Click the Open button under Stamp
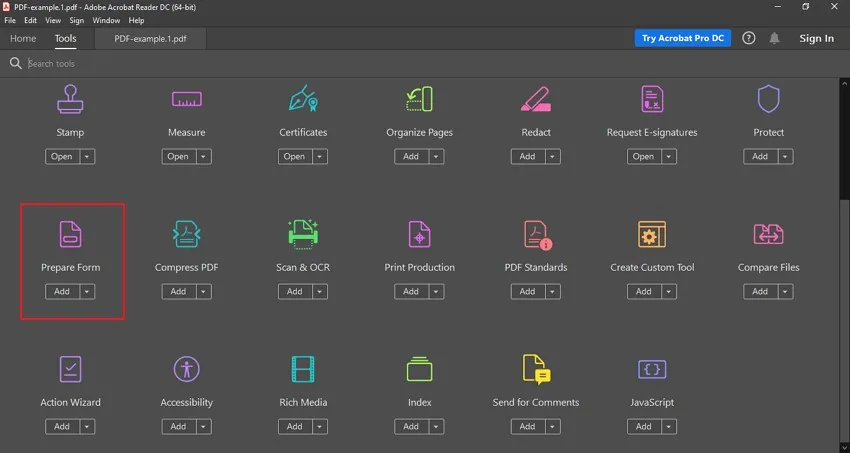Image resolution: width=850 pixels, height=453 pixels. 62,157
